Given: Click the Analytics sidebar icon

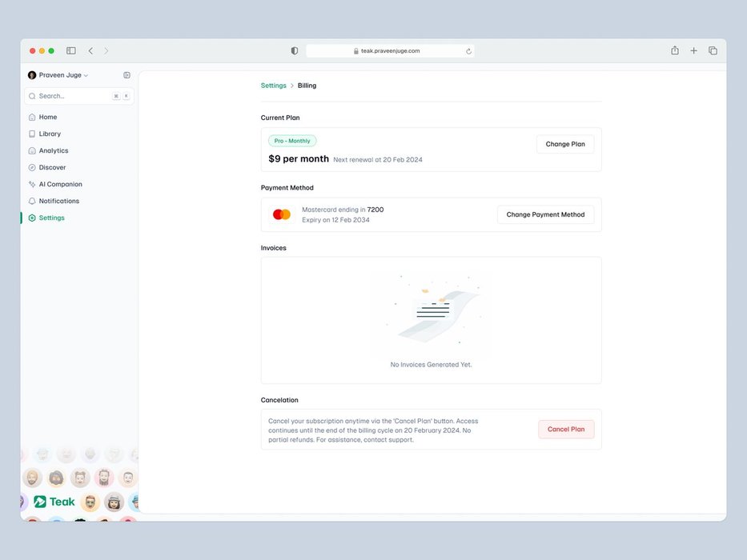Looking at the screenshot, I should (x=32, y=150).
